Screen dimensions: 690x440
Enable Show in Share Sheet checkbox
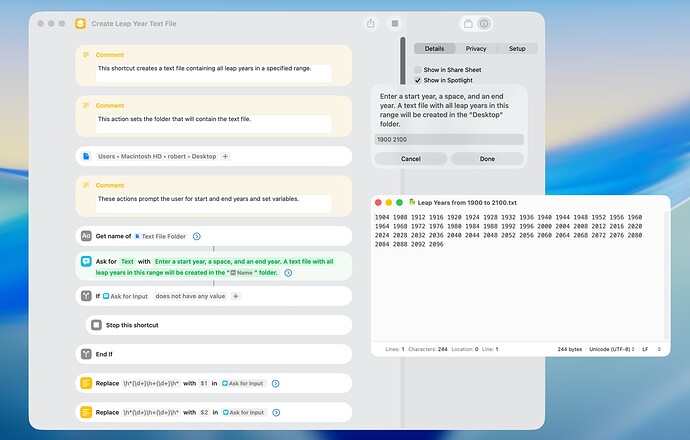(x=418, y=70)
